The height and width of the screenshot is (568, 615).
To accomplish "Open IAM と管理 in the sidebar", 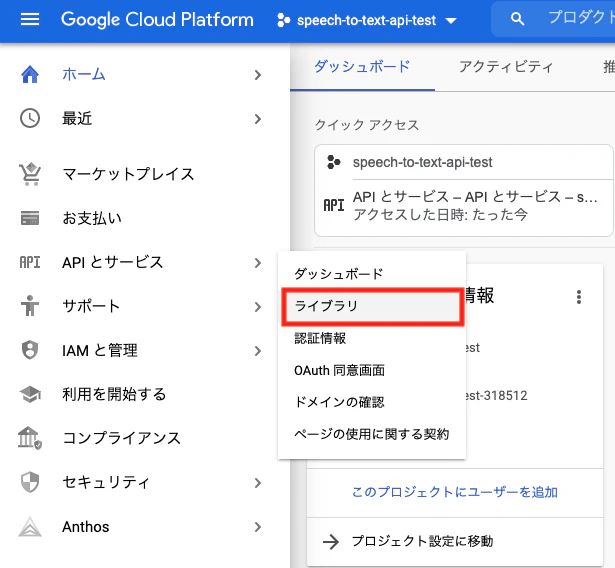I will click(100, 350).
